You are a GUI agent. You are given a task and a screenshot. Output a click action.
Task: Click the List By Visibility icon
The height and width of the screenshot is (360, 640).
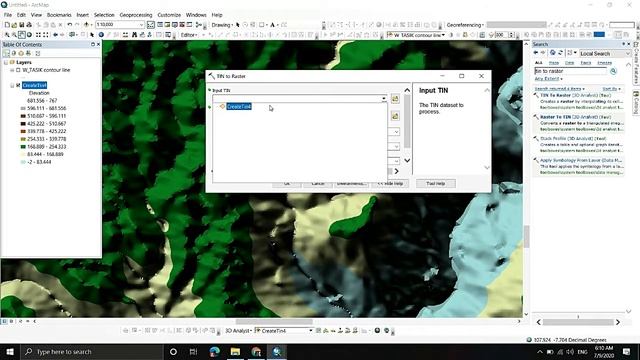click(x=21, y=53)
